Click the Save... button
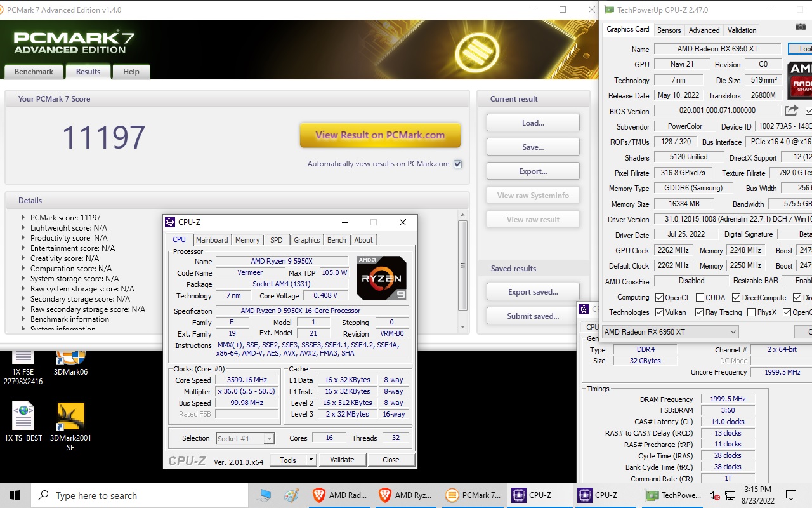 533,147
